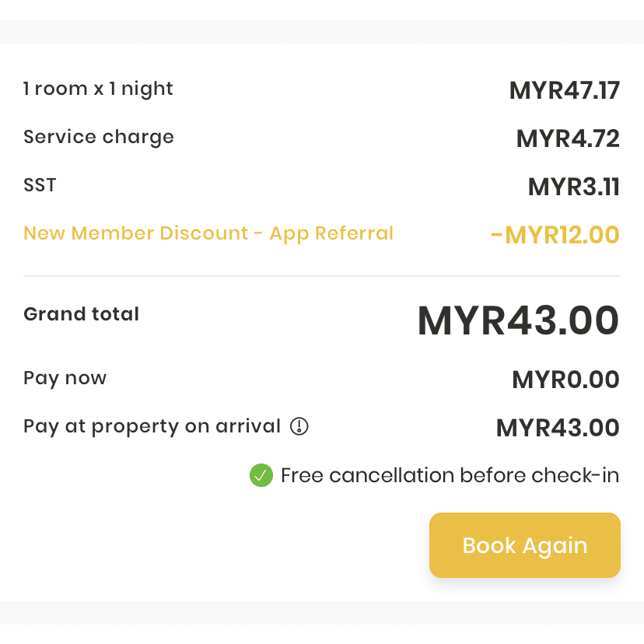The height and width of the screenshot is (644, 644).
Task: Select the discounted -MYR12.00 amount
Action: tap(555, 234)
